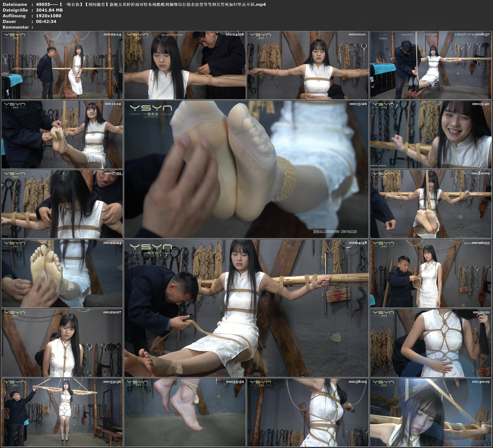
Task: Open the frame marked 00:26:53
Action: (431, 274)
